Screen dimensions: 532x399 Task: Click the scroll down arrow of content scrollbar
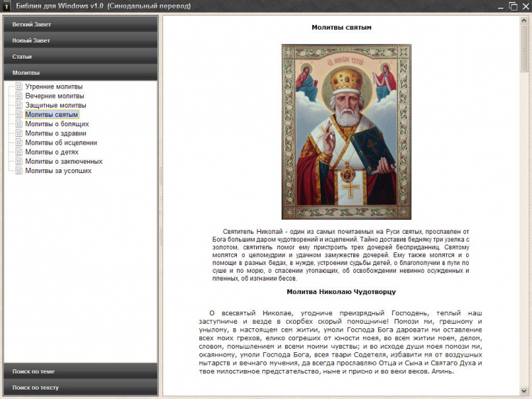pos(524,391)
